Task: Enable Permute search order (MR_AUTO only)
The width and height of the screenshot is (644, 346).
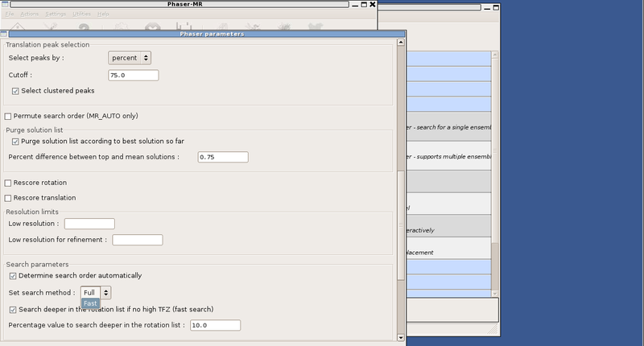Action: (x=8, y=117)
